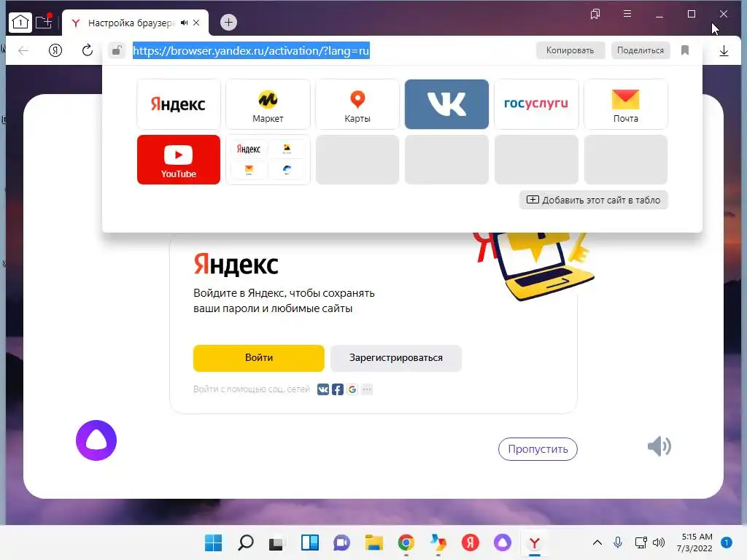Screen dimensions: 747x560
Task: Open the clock and date panel
Action: click(694, 542)
